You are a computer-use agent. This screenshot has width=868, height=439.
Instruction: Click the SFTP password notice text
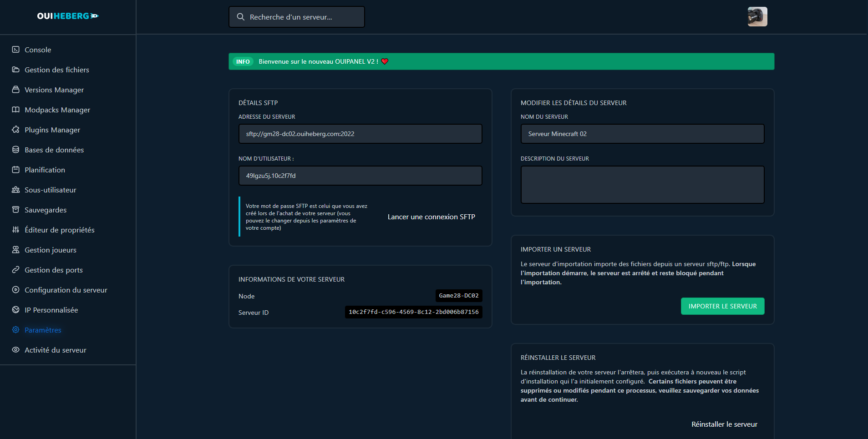pyautogui.click(x=306, y=217)
